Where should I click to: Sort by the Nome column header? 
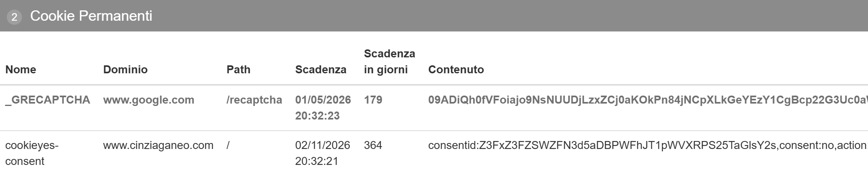(21, 70)
